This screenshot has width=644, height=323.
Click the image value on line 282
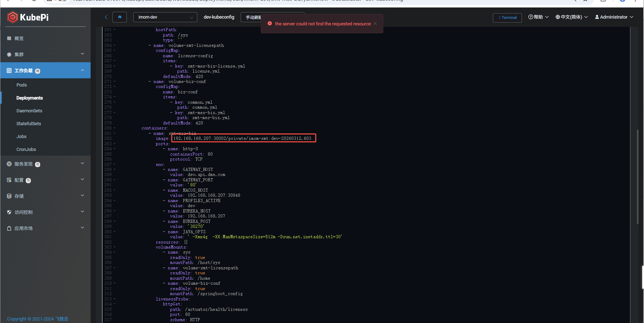(242, 138)
